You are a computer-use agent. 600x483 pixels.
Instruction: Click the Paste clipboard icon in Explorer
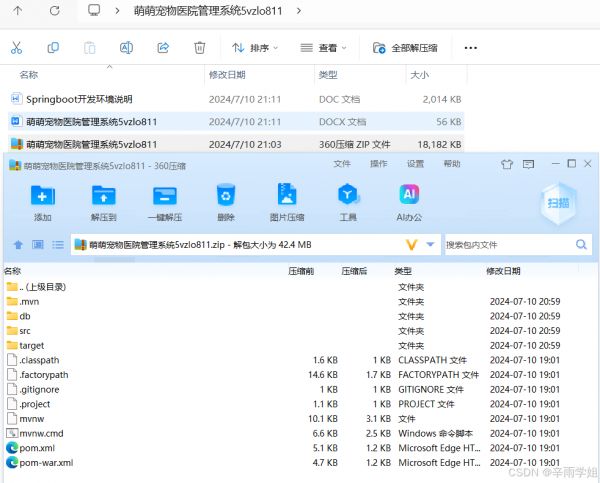(x=90, y=48)
